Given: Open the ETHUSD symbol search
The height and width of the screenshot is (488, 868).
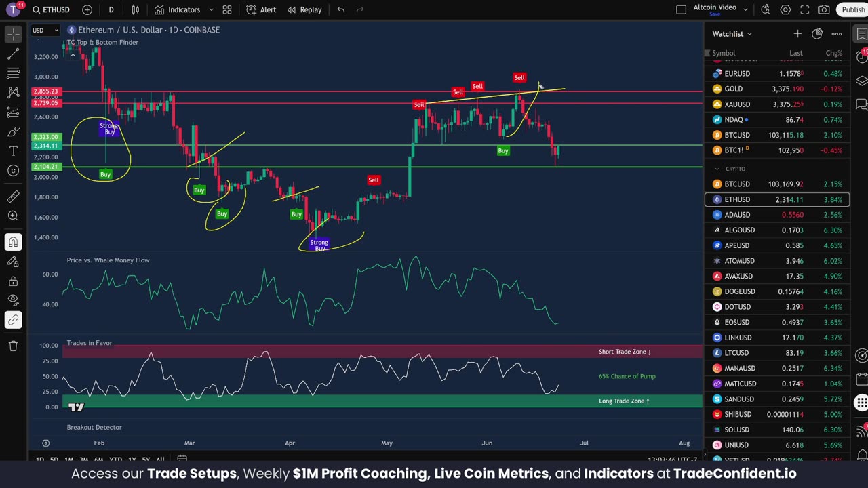Looking at the screenshot, I should pyautogui.click(x=52, y=9).
